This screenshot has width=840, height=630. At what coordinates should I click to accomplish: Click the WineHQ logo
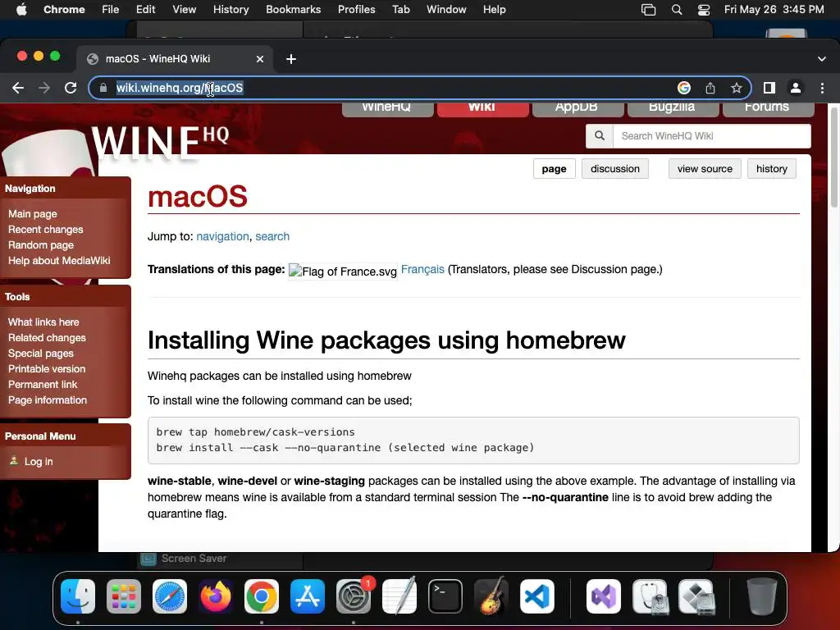click(x=160, y=143)
